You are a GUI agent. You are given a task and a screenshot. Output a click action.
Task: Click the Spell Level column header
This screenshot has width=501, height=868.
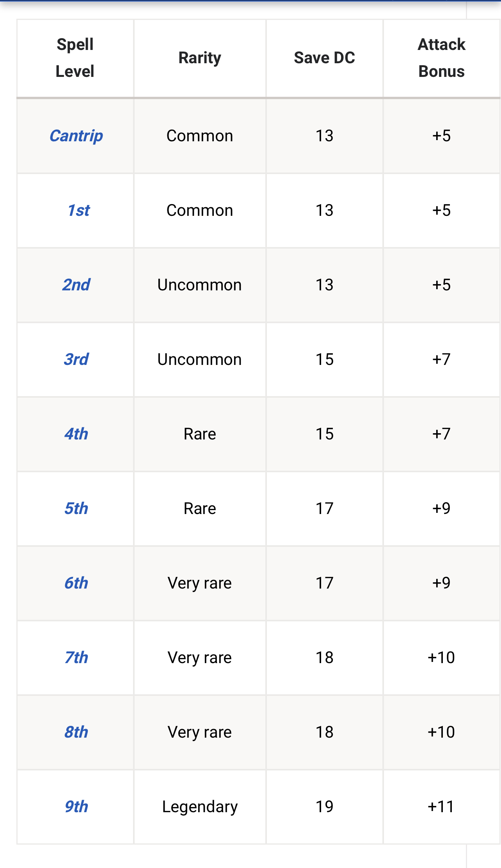click(x=75, y=58)
